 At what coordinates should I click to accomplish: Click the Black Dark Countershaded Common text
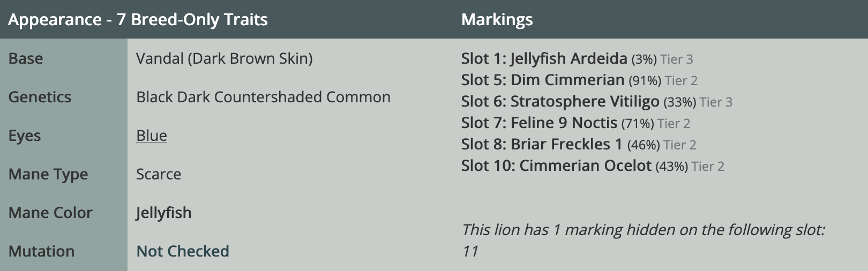tap(263, 97)
